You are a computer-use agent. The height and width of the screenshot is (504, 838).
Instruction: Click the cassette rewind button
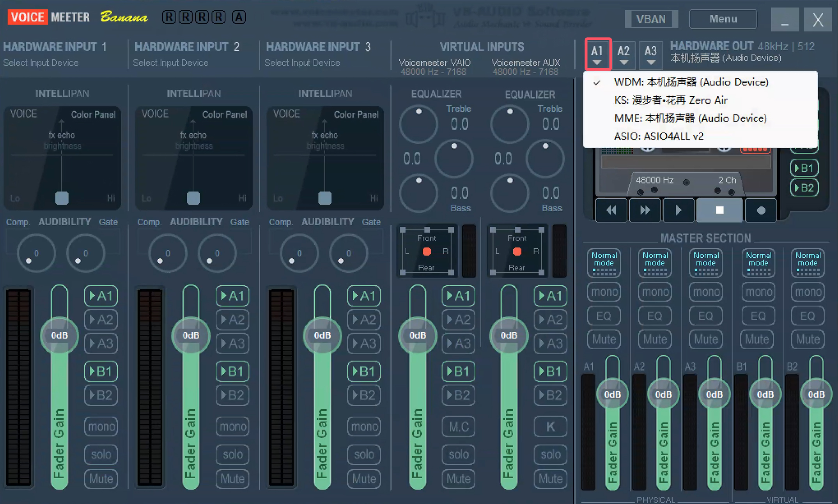pos(611,210)
